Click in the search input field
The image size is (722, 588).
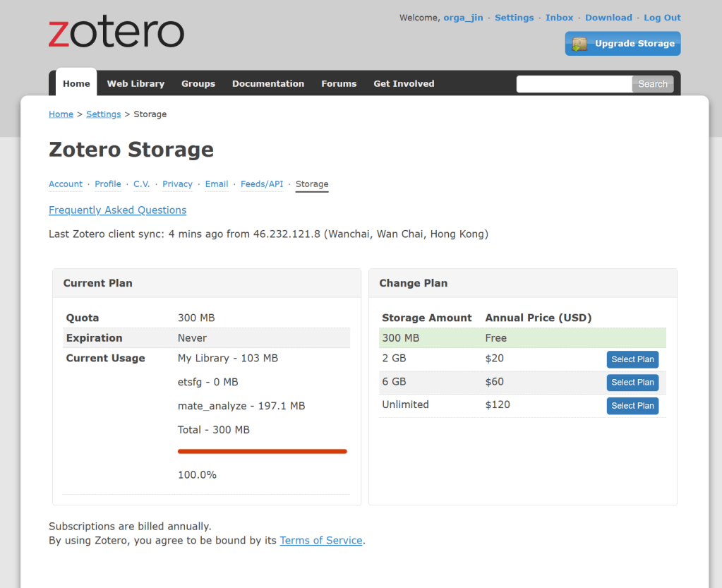pyautogui.click(x=574, y=84)
